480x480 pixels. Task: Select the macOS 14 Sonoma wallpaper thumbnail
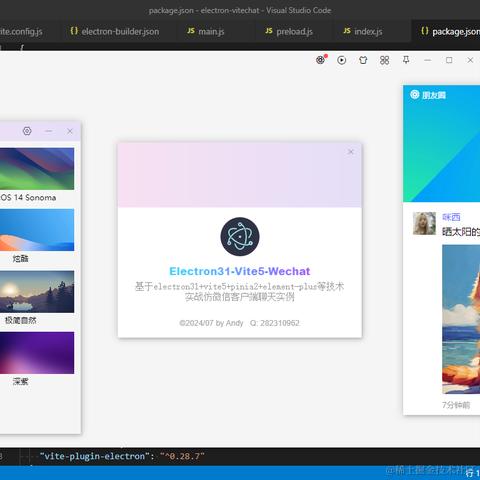[37, 169]
